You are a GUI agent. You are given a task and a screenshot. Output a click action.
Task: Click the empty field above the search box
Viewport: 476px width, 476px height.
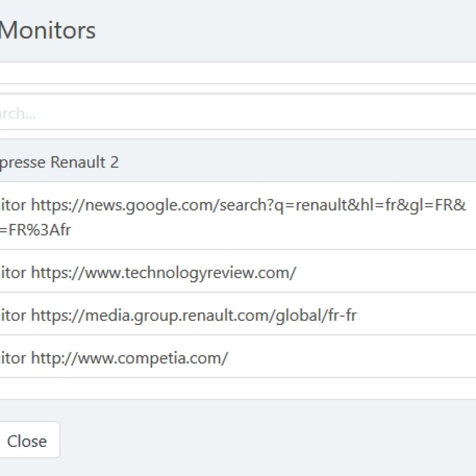coord(238,73)
